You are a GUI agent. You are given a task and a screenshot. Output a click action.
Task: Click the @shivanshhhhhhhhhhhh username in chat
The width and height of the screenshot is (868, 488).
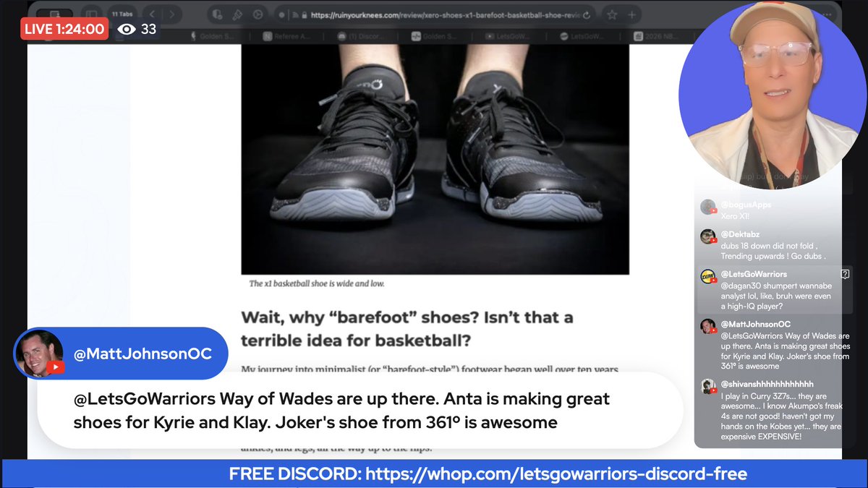767,384
